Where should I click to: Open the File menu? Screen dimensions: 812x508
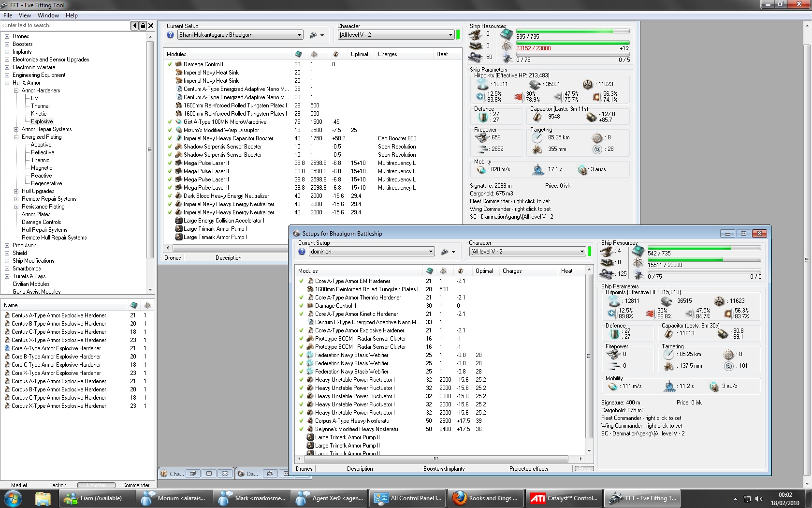click(x=8, y=15)
